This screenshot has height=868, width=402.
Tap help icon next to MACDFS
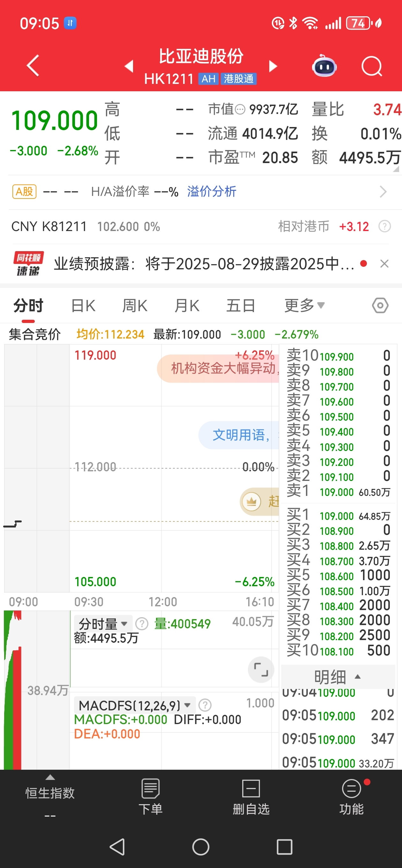(x=205, y=705)
